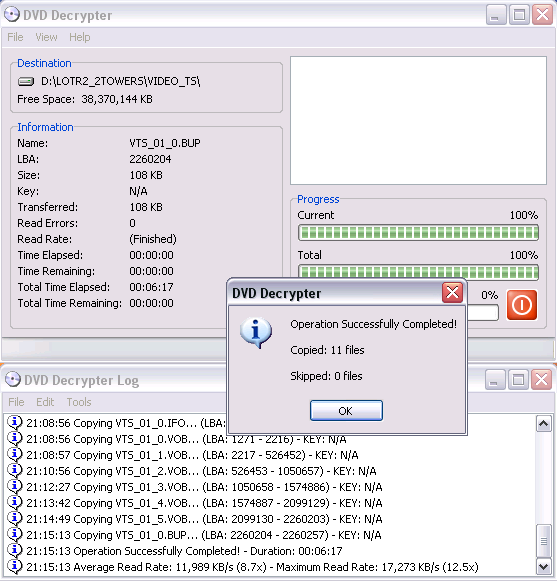Click destination path D:\LOTR2_2TOWERS\VIDEO_TS\
Image resolution: width=557 pixels, height=581 pixels.
pos(120,81)
